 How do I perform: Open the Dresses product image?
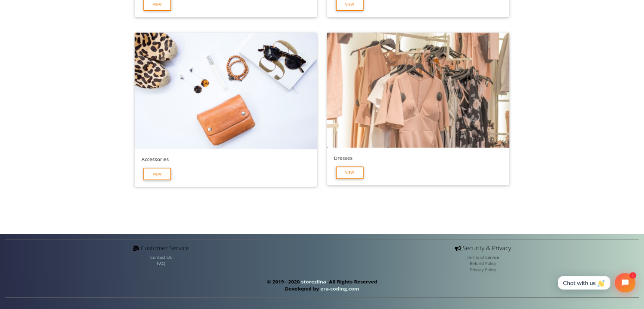tap(418, 90)
